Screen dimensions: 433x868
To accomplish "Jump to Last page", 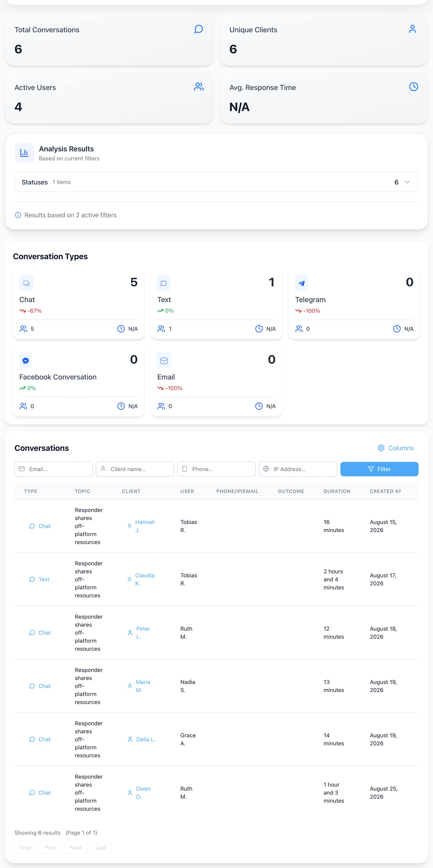I will (x=101, y=848).
